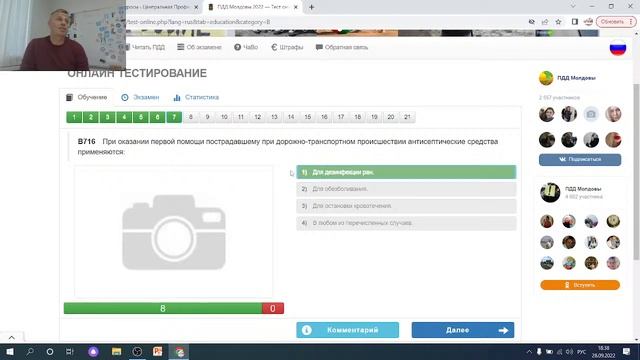Open ПДД Молдовы VK group logo
640x360 pixels.
[546, 78]
